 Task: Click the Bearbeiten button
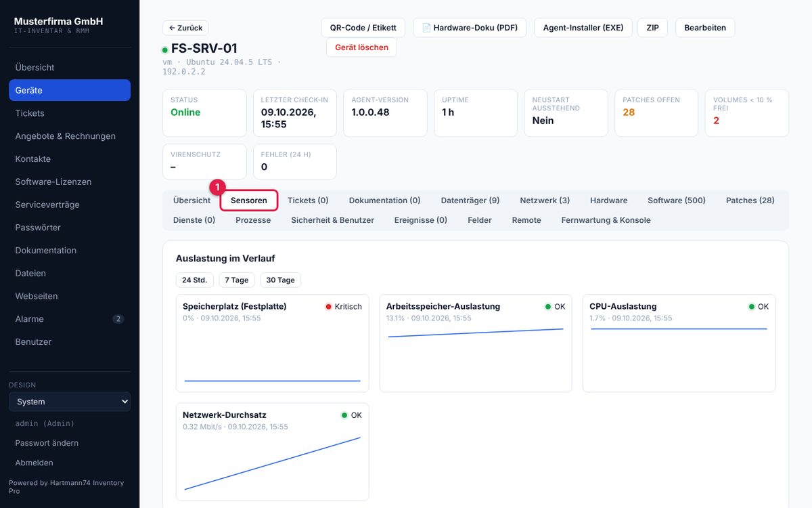[x=705, y=28]
